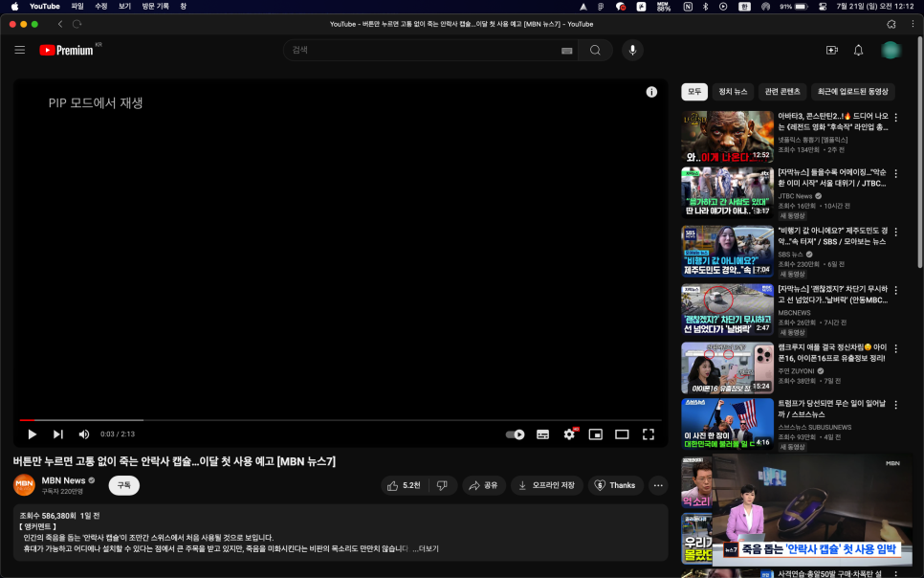924x578 pixels.
Task: Click the PIP mini player preview
Action: tap(811, 512)
